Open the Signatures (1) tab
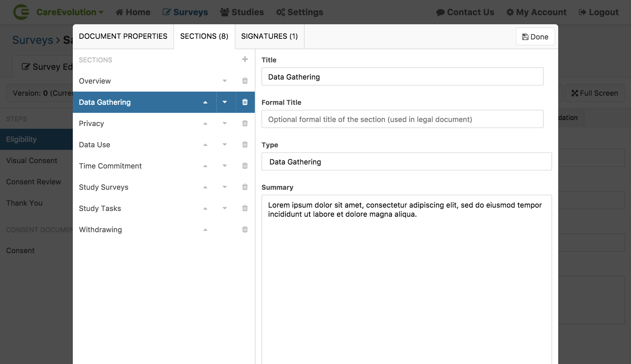The height and width of the screenshot is (364, 631). 269,36
